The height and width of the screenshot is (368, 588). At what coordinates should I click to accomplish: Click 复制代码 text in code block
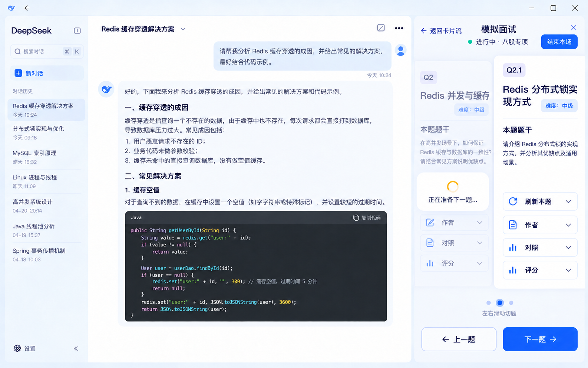[x=371, y=218]
